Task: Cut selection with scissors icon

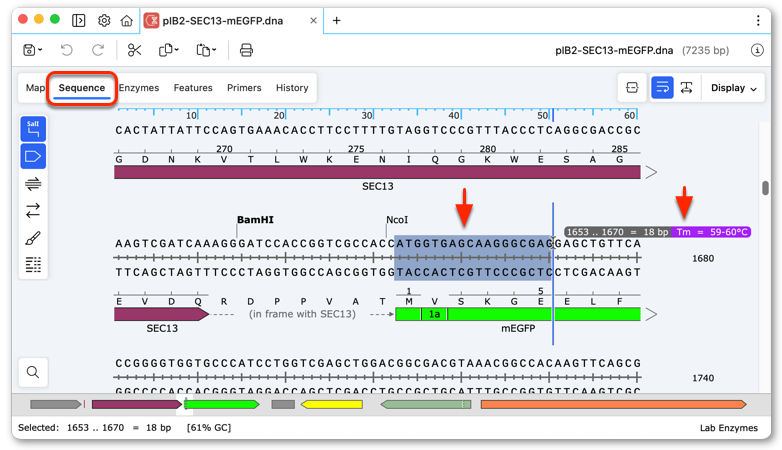Action: 134,50
